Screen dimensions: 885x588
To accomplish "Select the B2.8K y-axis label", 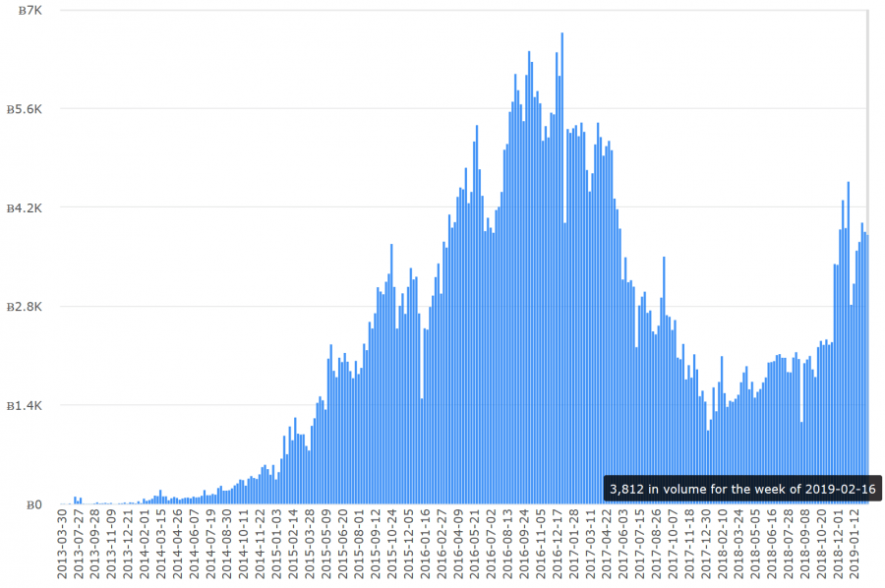I will click(25, 307).
